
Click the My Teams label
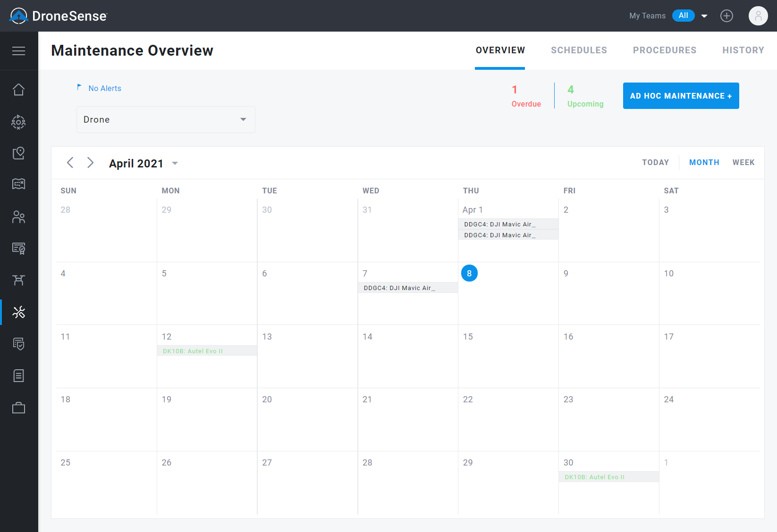coord(647,16)
